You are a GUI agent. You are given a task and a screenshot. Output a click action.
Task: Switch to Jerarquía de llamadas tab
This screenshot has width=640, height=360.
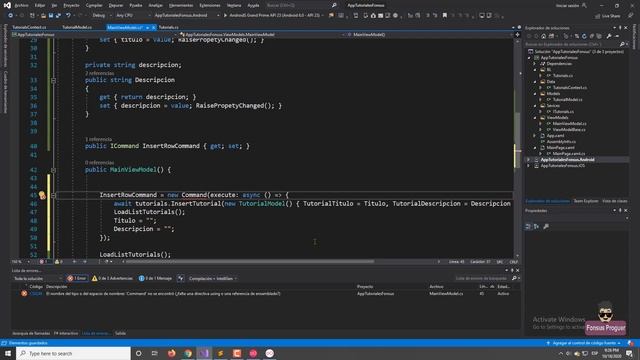tap(31, 333)
